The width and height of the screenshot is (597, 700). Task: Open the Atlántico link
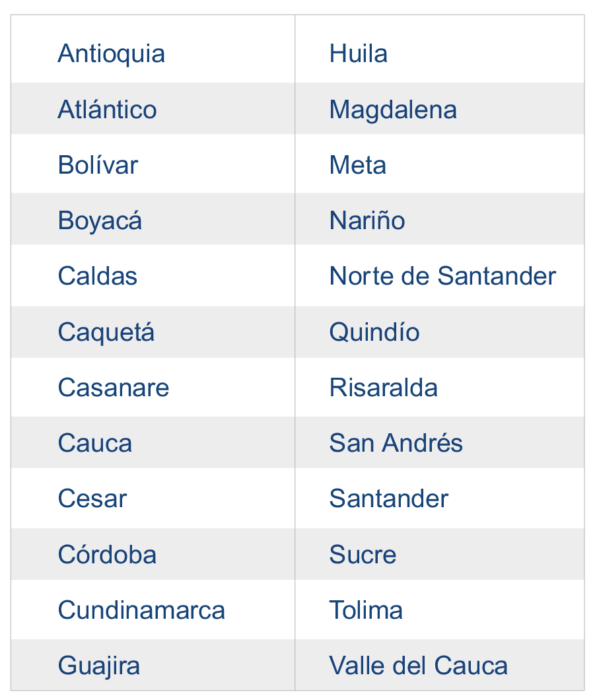[x=107, y=110]
